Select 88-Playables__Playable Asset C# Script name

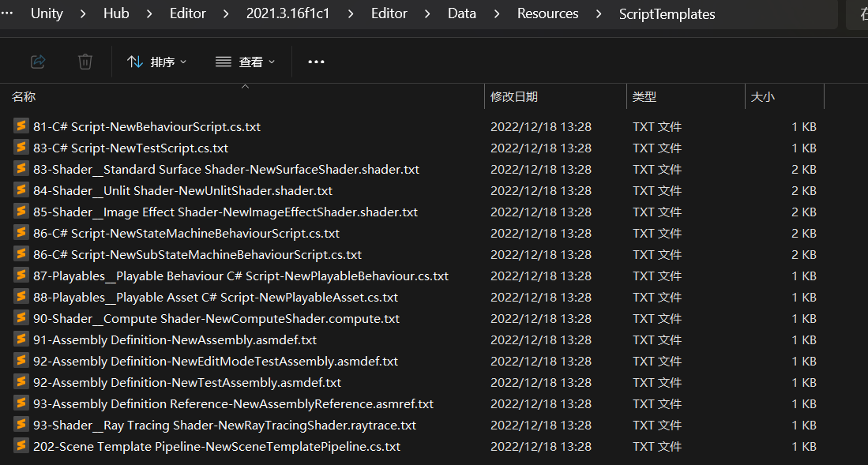click(216, 298)
